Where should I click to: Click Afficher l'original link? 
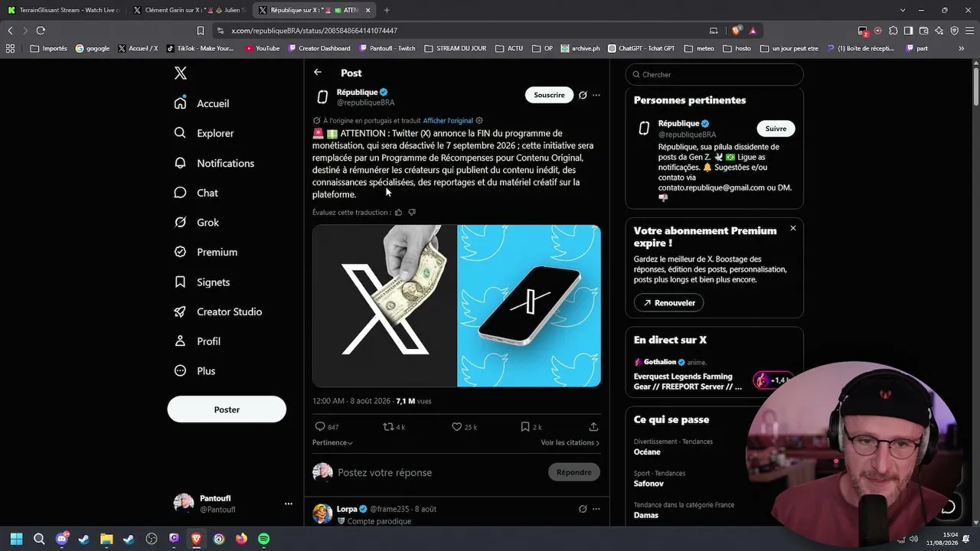[x=448, y=120]
